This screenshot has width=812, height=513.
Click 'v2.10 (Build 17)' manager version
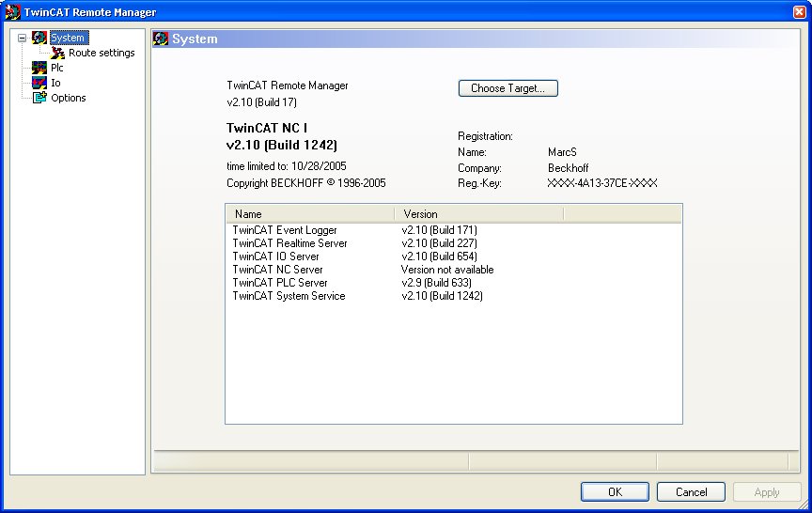click(x=261, y=102)
